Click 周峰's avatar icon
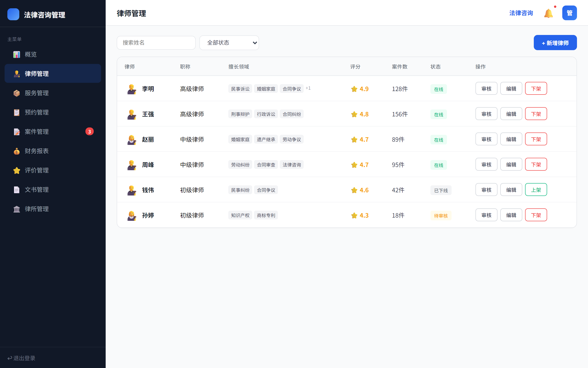 coord(131,165)
